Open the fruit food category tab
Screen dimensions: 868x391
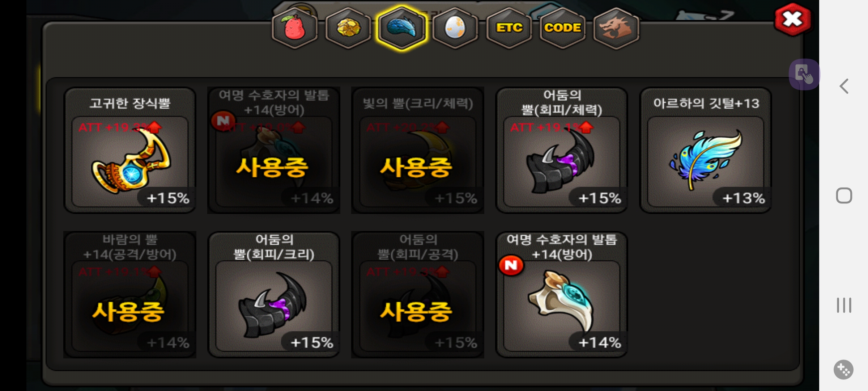(x=294, y=28)
